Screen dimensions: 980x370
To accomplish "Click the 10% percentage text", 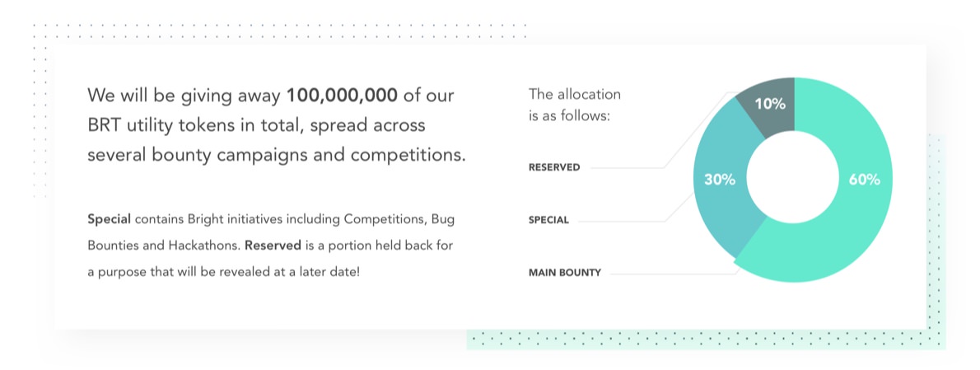I will point(770,105).
